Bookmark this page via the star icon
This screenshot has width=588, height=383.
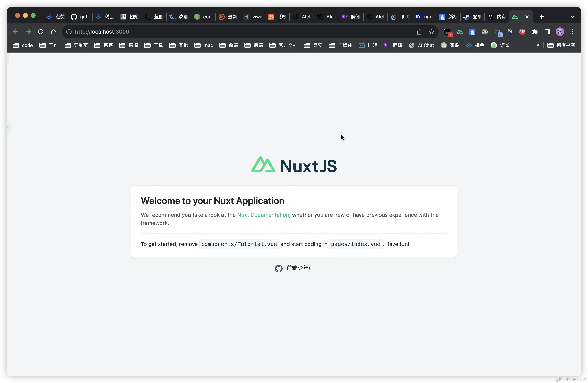(x=431, y=32)
